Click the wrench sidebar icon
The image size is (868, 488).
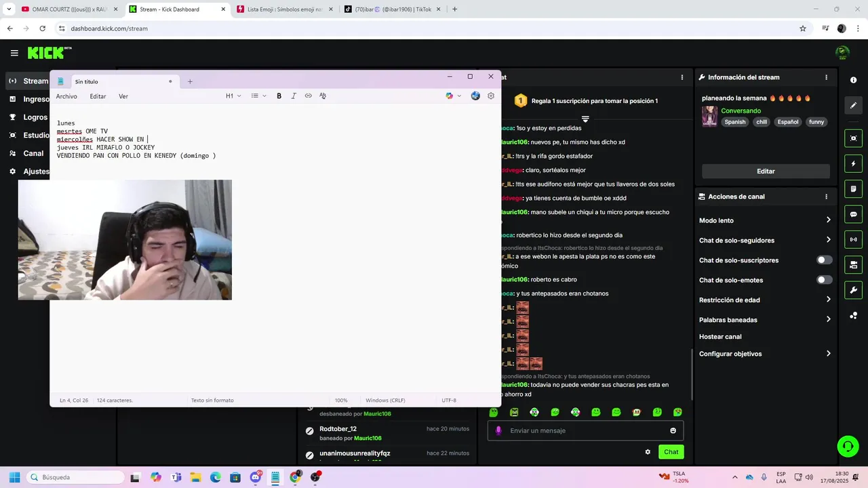tap(853, 290)
